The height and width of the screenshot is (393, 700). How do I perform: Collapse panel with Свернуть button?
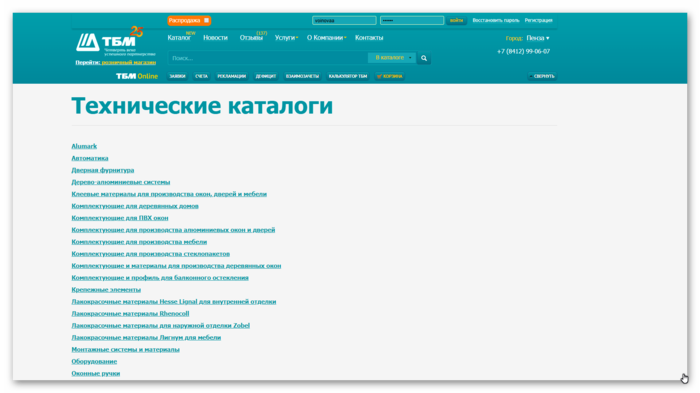(x=542, y=76)
